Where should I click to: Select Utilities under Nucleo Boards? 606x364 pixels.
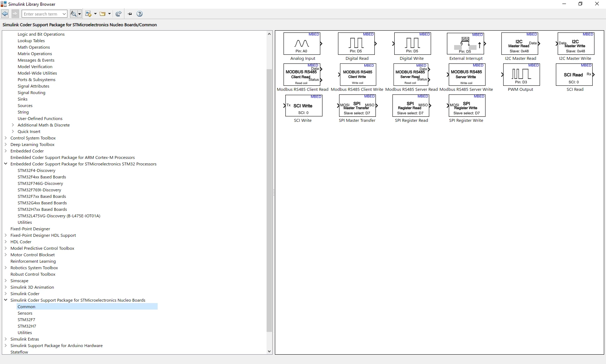(x=25, y=333)
